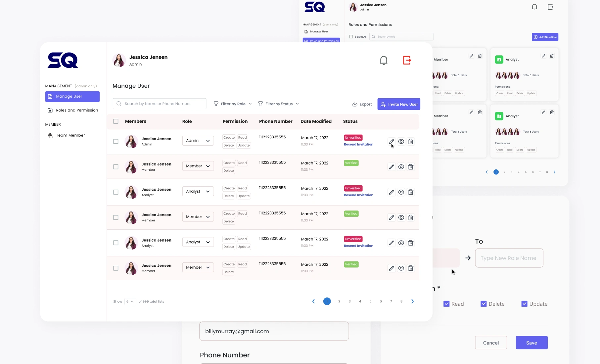This screenshot has height=364, width=600.
Task: Delete the top-right Analyst role card
Action: 552,56
